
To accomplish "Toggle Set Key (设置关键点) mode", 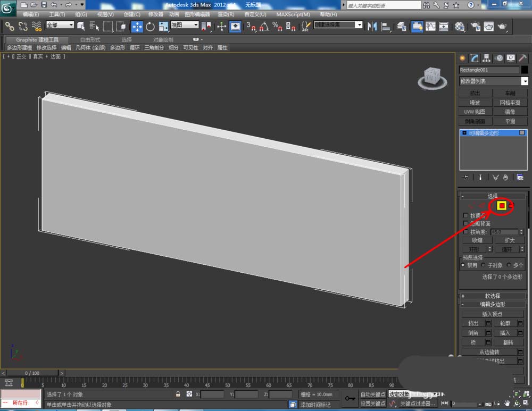I will point(372,403).
